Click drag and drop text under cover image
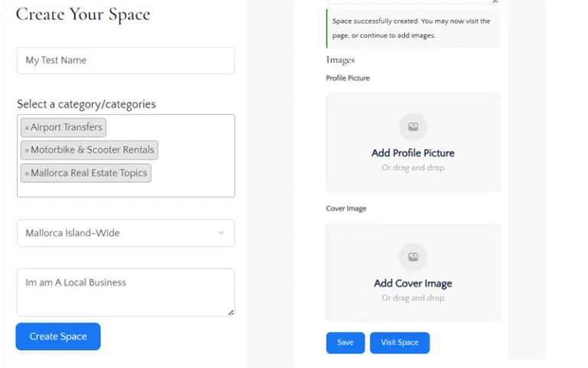Screen dimensions: 588x368 tap(413, 297)
